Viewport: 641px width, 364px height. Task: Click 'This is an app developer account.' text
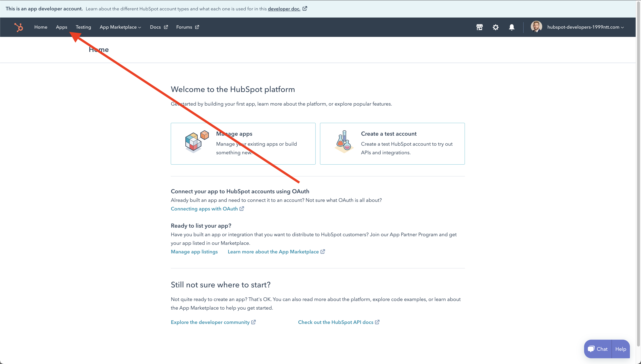44,8
